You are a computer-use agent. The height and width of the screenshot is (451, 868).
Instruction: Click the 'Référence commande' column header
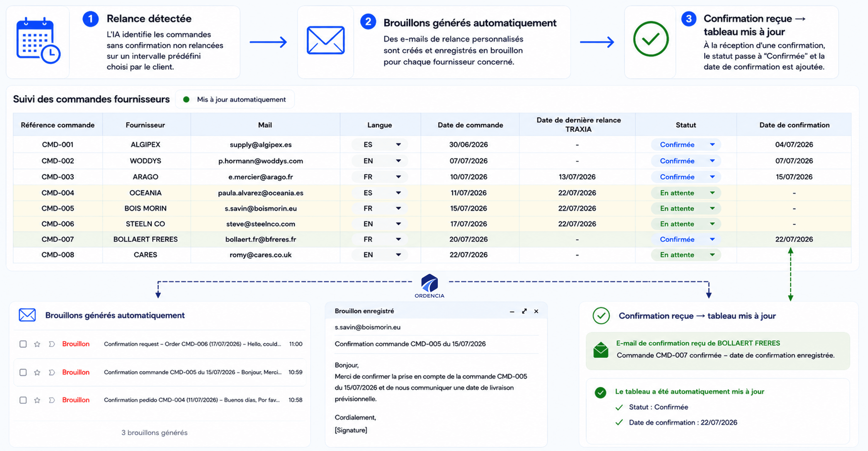tap(58, 125)
